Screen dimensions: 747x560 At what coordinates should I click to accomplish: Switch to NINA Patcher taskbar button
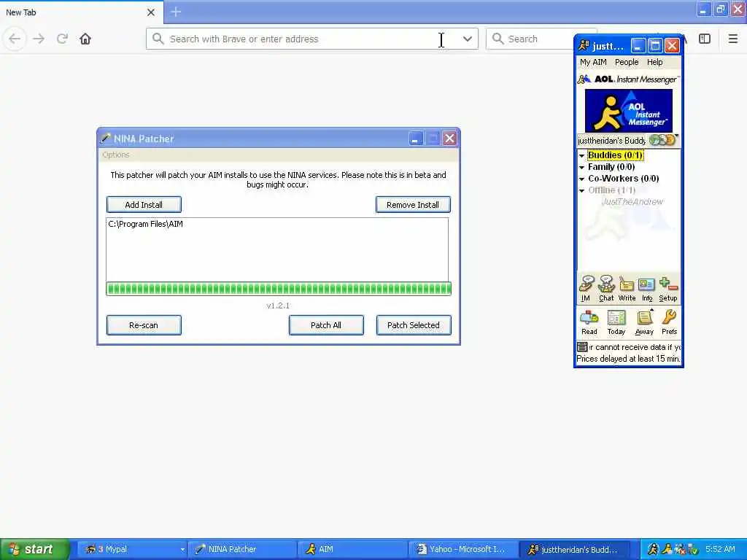click(242, 550)
